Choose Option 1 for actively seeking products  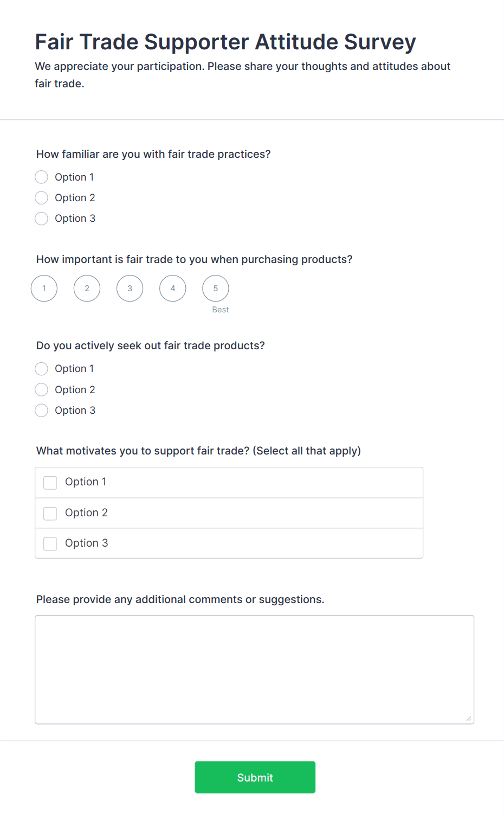pos(42,369)
